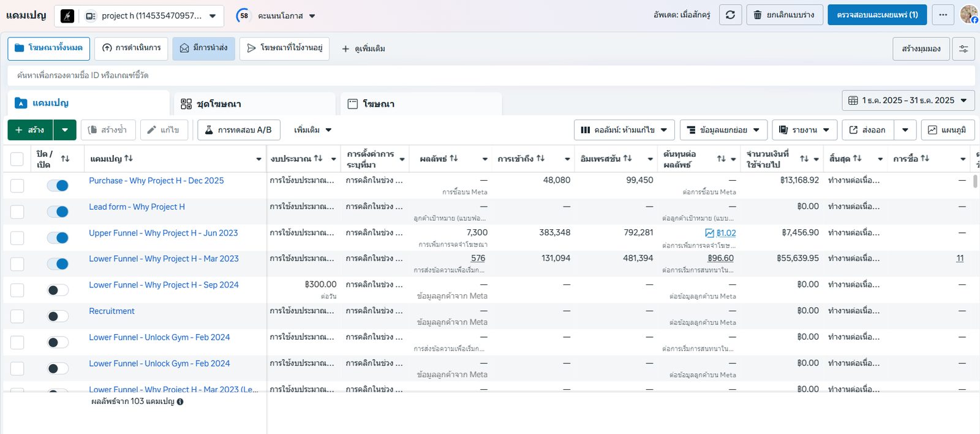Image resolution: width=980 pixels, height=434 pixels.
Task: Click the Export button
Action: (868, 130)
